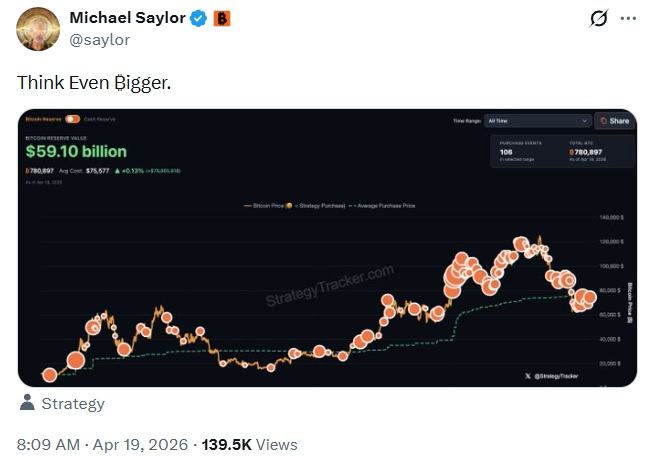
Task: Open the post's more options menu
Action: point(627,19)
